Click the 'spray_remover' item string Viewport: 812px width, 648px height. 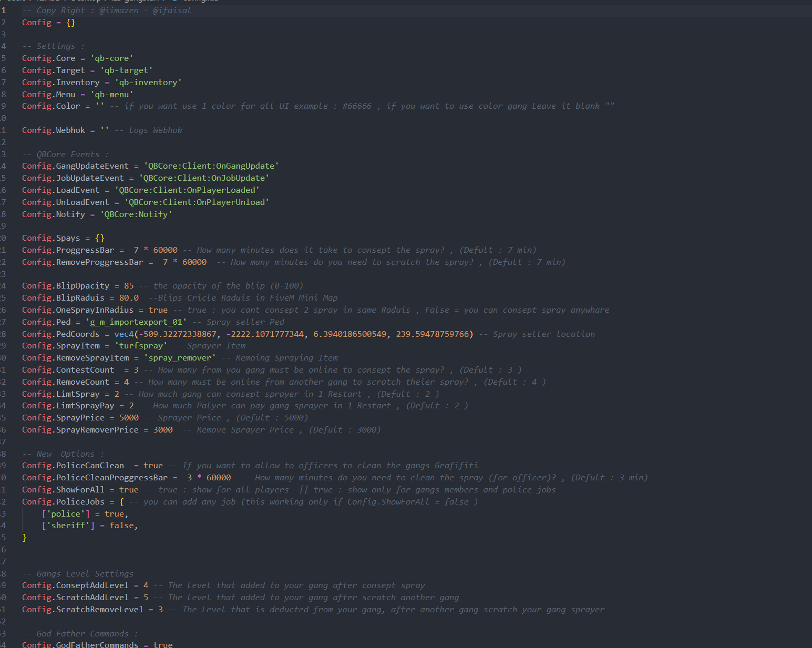(180, 358)
